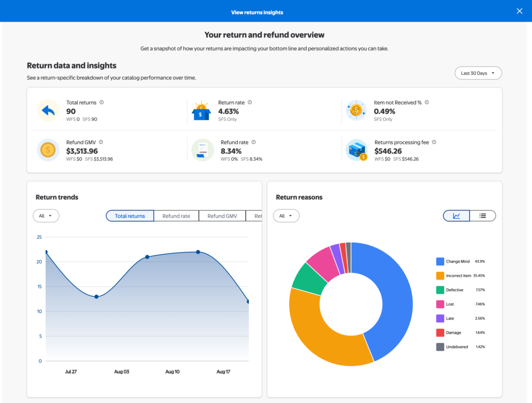This screenshot has width=532, height=403.
Task: Click info icon beside Total returns
Action: tap(101, 102)
